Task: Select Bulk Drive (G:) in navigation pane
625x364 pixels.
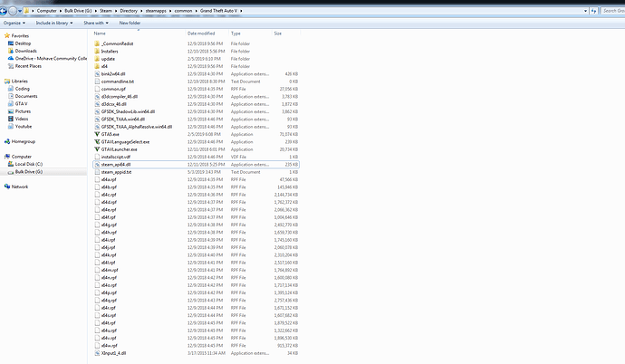Action: click(x=29, y=171)
